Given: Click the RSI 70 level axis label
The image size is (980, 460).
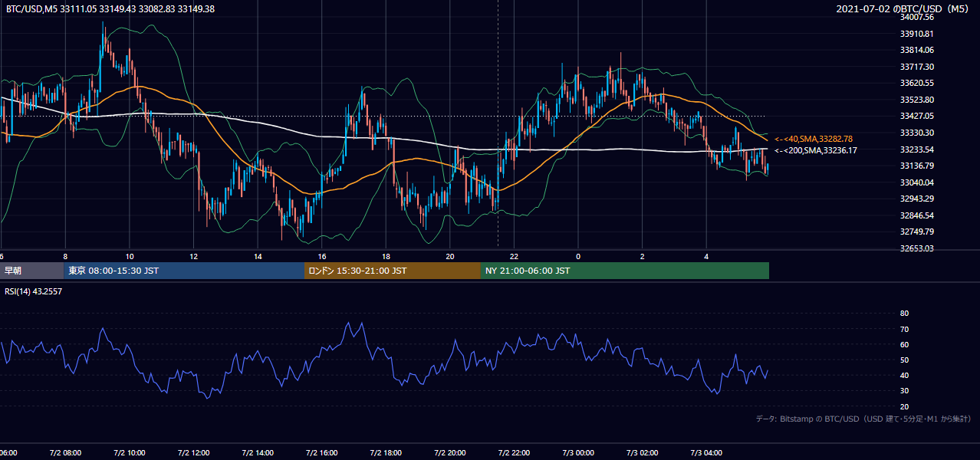Looking at the screenshot, I should (904, 329).
